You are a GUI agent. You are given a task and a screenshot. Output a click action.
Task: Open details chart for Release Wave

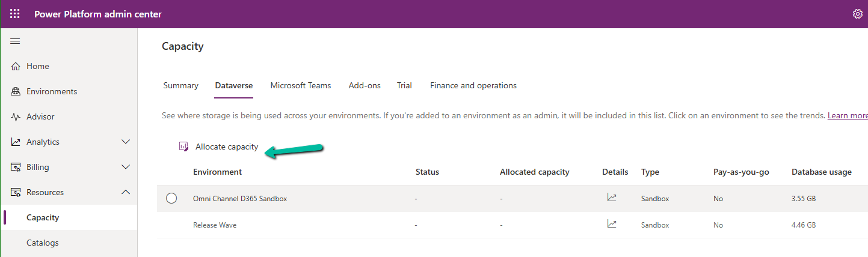point(612,224)
